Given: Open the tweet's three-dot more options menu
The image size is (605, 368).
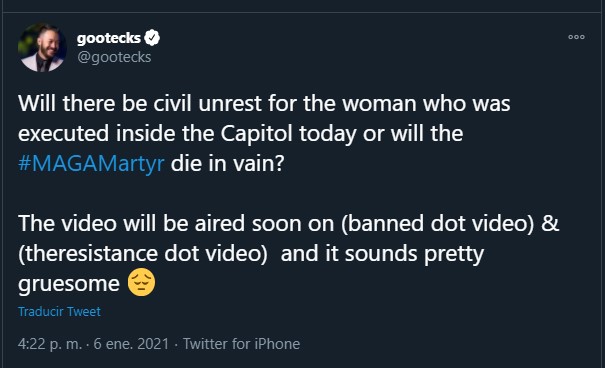Looking at the screenshot, I should pos(576,37).
